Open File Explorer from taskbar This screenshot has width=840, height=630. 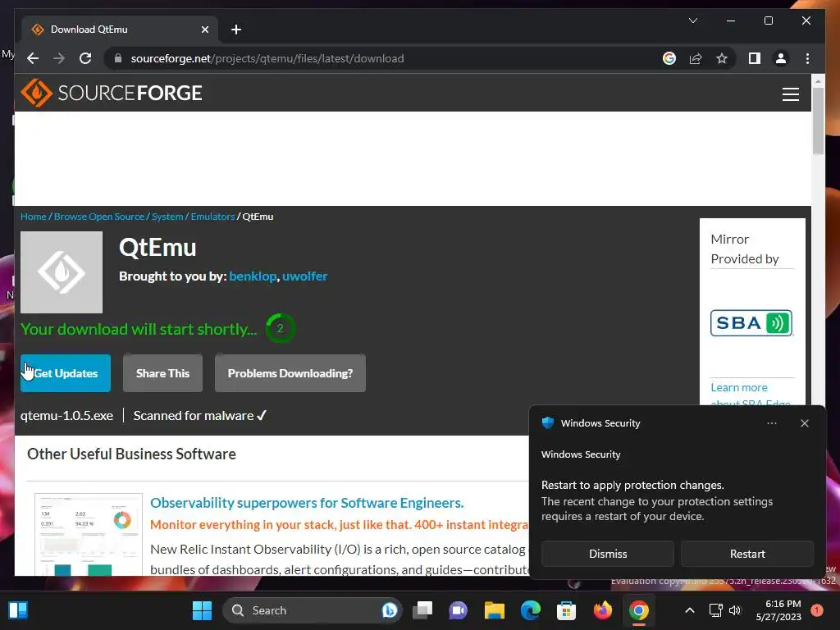click(495, 610)
